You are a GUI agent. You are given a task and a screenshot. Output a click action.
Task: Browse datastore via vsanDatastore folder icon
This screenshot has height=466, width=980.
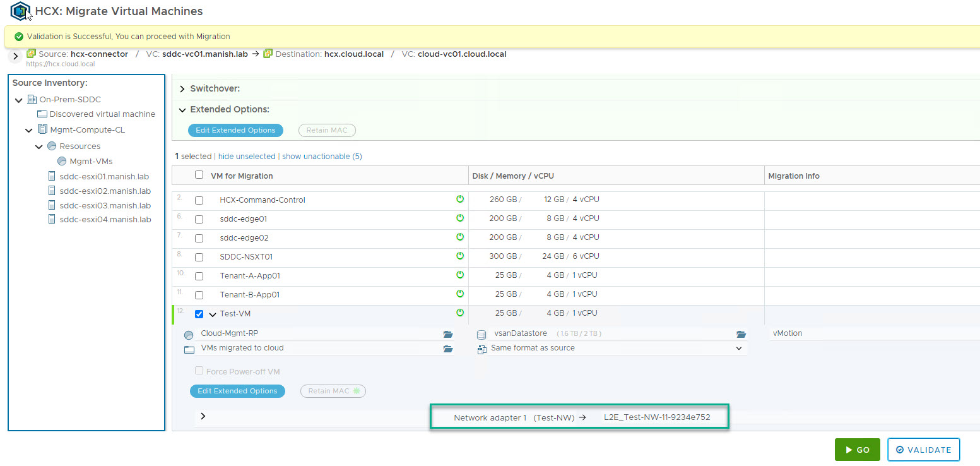[x=741, y=334]
